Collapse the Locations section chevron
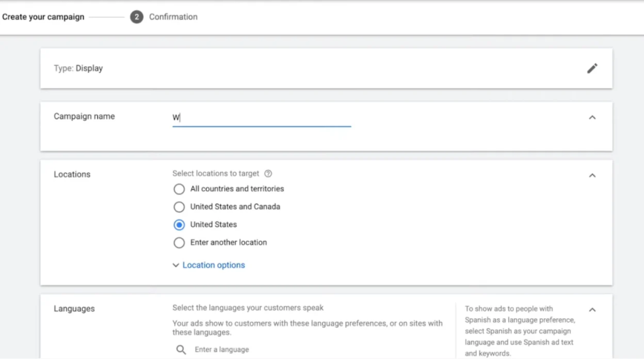Viewport: 644px width, 359px height. 592,175
